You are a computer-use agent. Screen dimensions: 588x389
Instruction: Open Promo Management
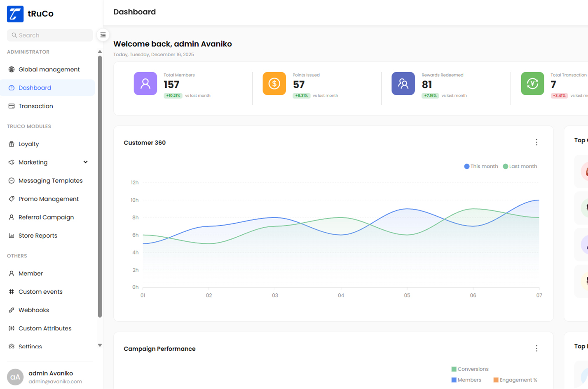(x=48, y=199)
